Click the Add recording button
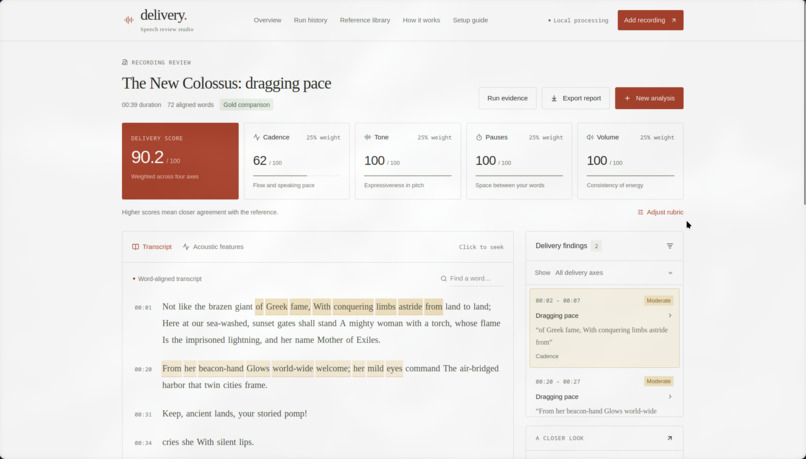The width and height of the screenshot is (806, 459). [x=650, y=20]
